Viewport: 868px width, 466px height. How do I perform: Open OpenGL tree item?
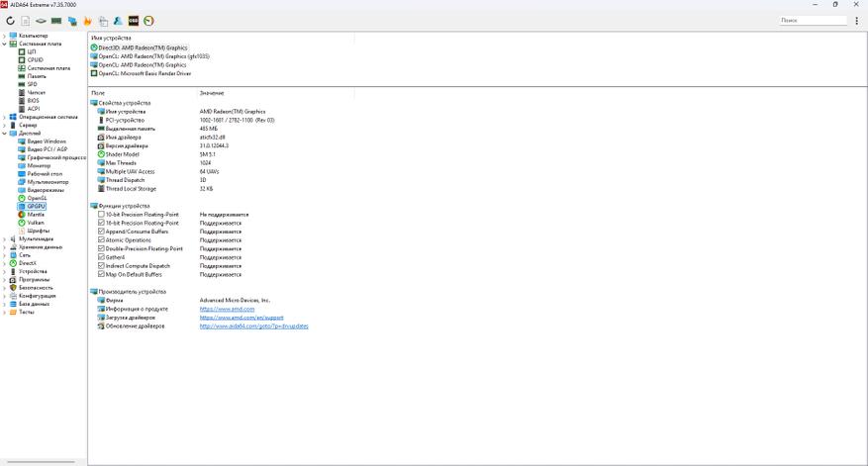click(x=37, y=198)
